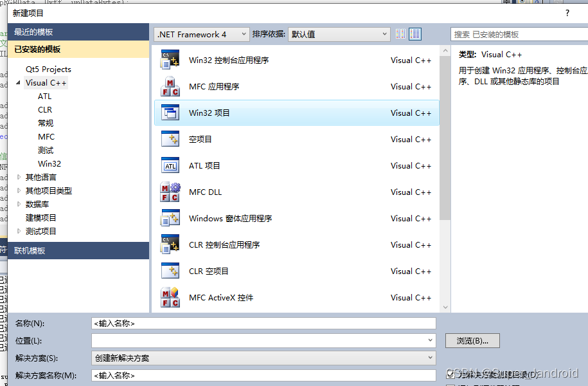The width and height of the screenshot is (588, 386).
Task: Select the MFC category in tree
Action: [x=46, y=136]
